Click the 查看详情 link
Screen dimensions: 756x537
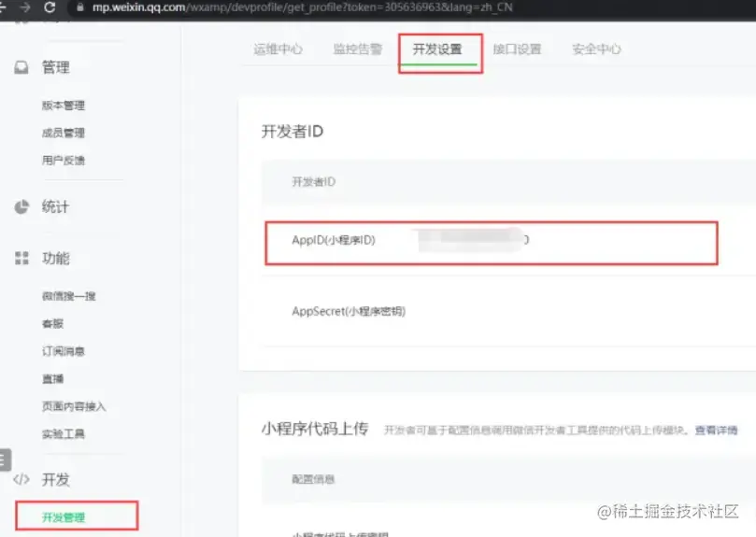[716, 430]
